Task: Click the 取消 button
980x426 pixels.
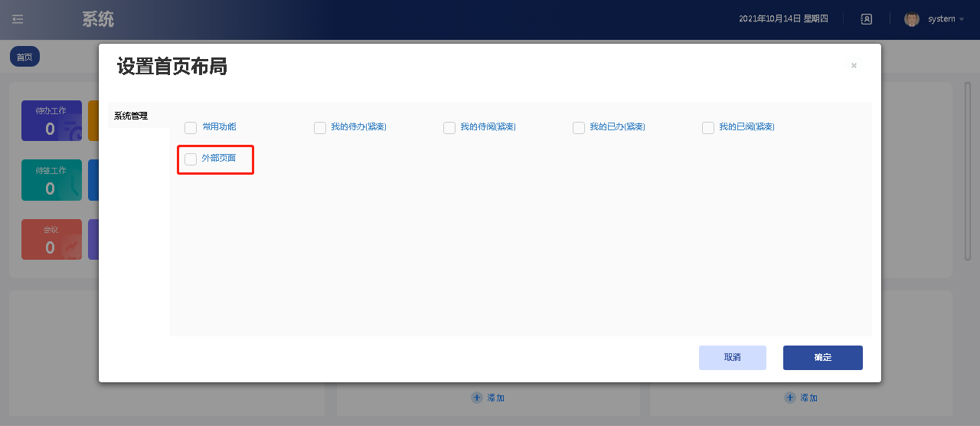Action: coord(732,358)
